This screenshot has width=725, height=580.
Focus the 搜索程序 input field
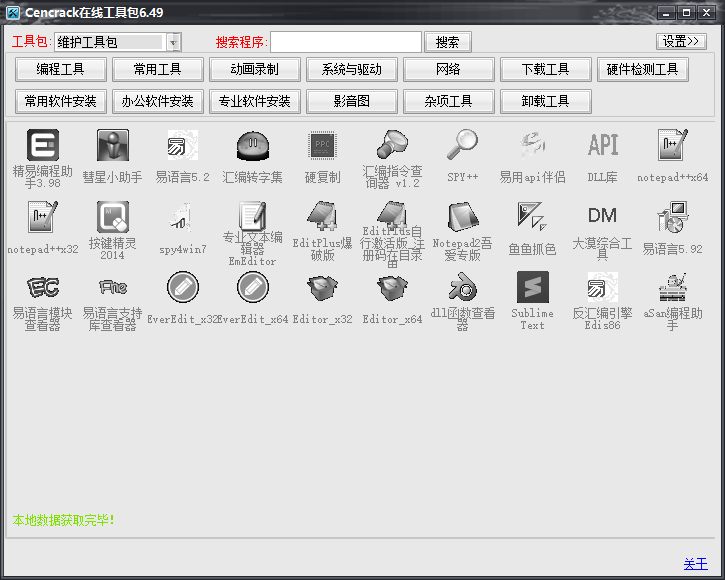click(x=346, y=42)
